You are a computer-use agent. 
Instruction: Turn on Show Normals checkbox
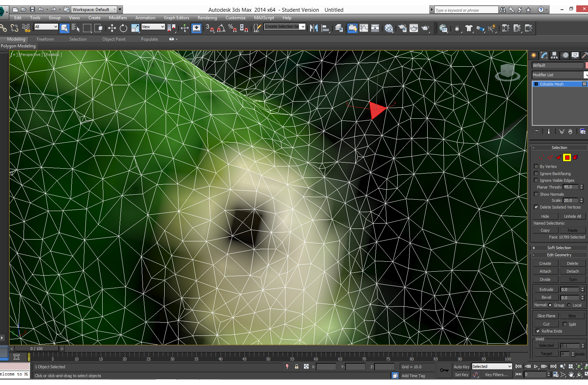pos(536,194)
